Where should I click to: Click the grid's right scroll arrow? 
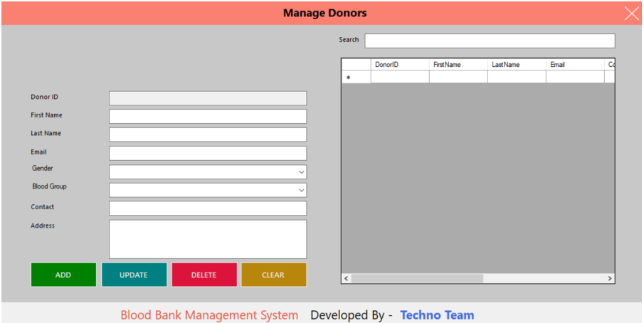point(610,279)
